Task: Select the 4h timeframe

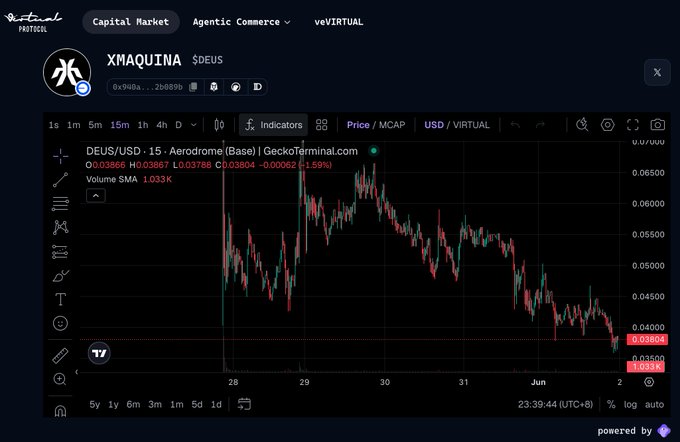Action: click(x=162, y=125)
